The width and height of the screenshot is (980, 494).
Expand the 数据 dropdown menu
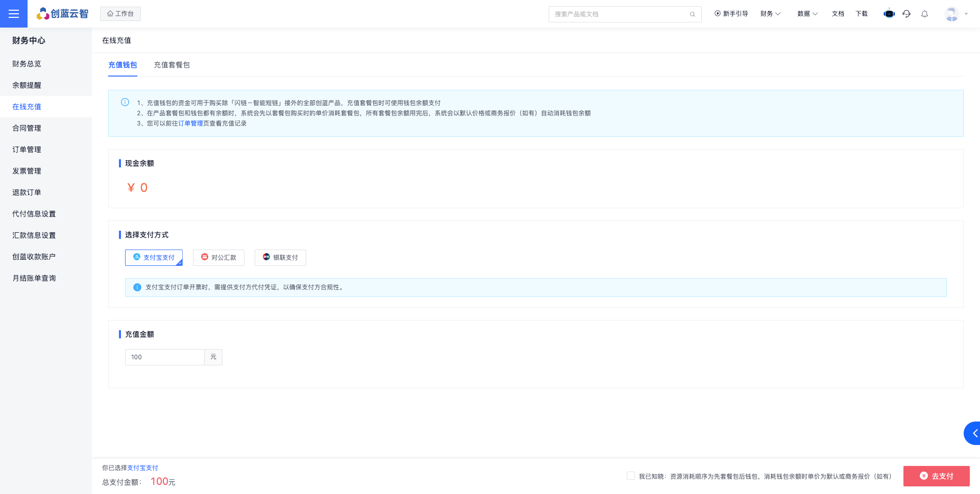pyautogui.click(x=807, y=14)
